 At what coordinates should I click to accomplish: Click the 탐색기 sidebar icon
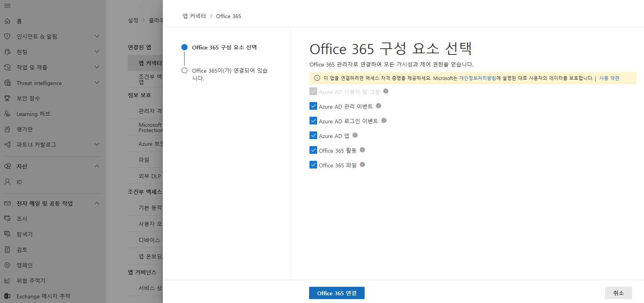[x=7, y=234]
